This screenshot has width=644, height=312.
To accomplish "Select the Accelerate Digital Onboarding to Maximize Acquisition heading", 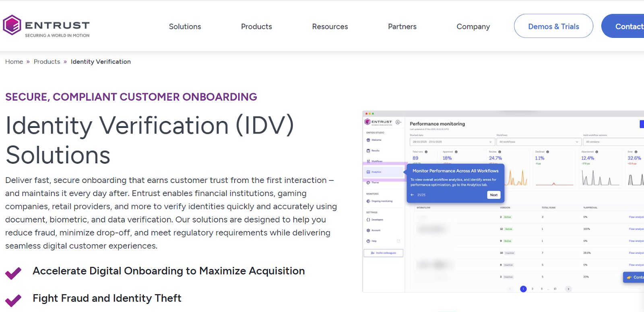I will point(169,271).
